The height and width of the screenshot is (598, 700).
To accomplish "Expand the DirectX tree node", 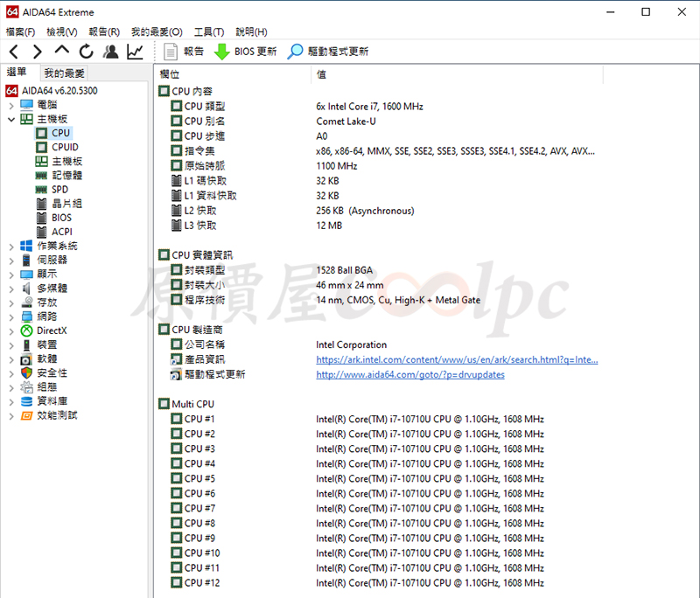I will coord(11,331).
